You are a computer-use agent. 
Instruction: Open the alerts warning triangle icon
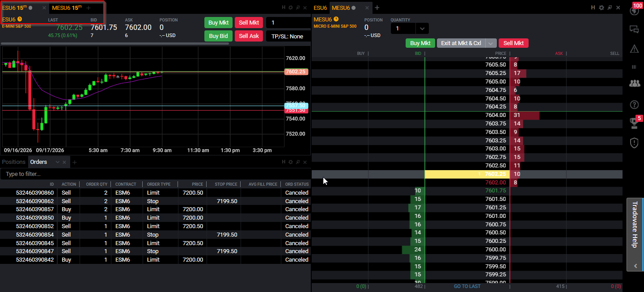coord(634,49)
